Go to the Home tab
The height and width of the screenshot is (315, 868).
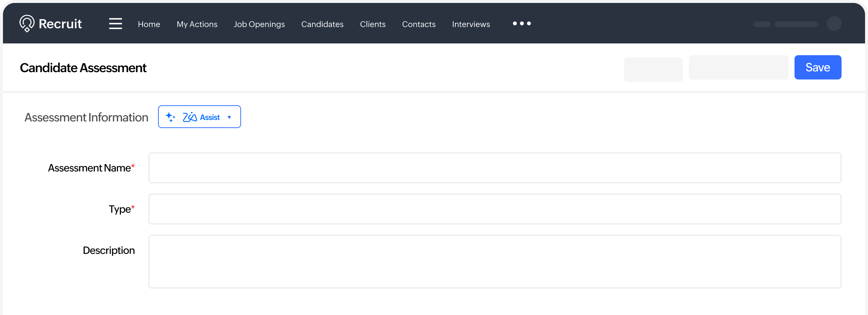click(149, 24)
